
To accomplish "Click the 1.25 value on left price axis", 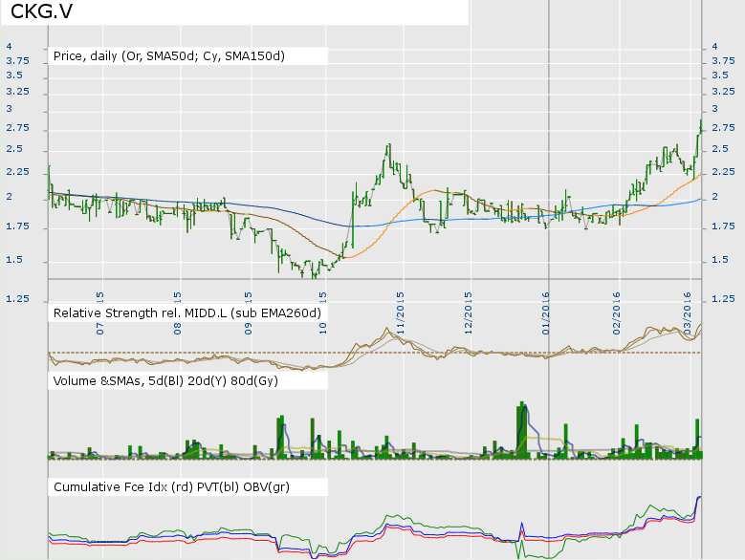I will coord(16,300).
